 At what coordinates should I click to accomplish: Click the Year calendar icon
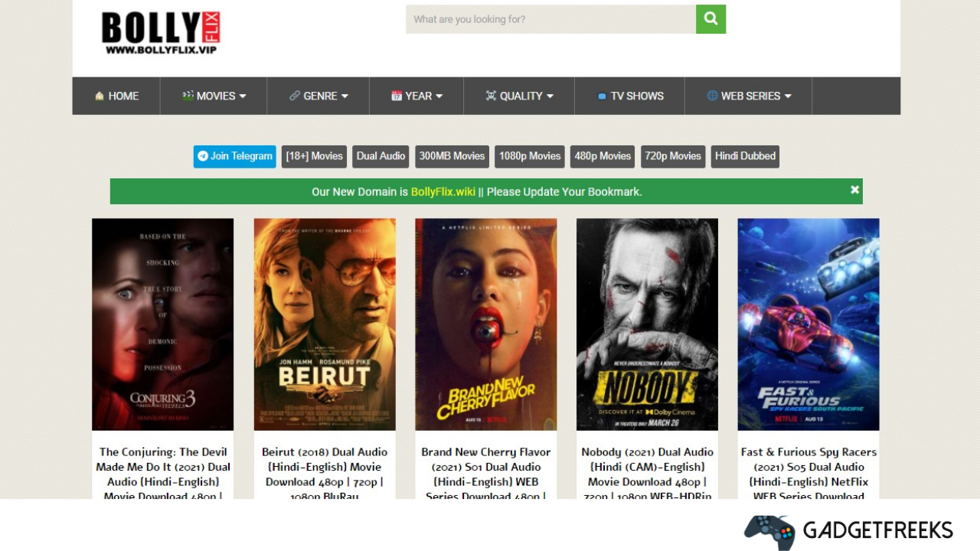(397, 96)
